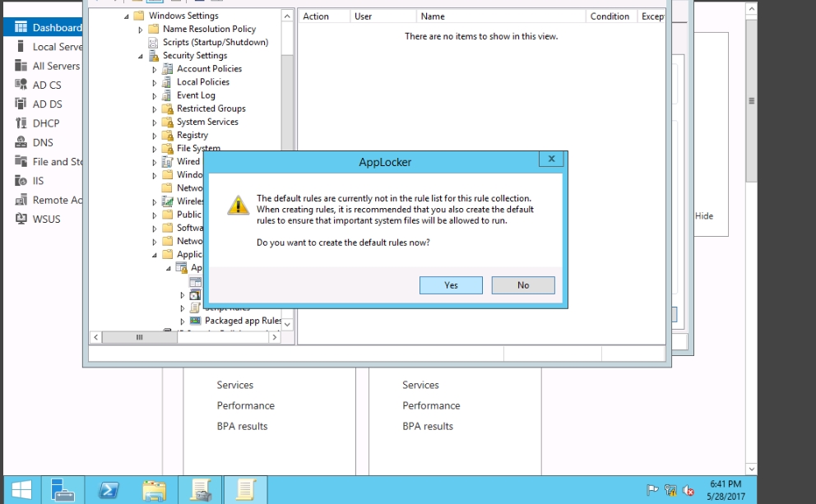Image resolution: width=816 pixels, height=504 pixels.
Task: Sort by Action column header
Action: (x=324, y=16)
